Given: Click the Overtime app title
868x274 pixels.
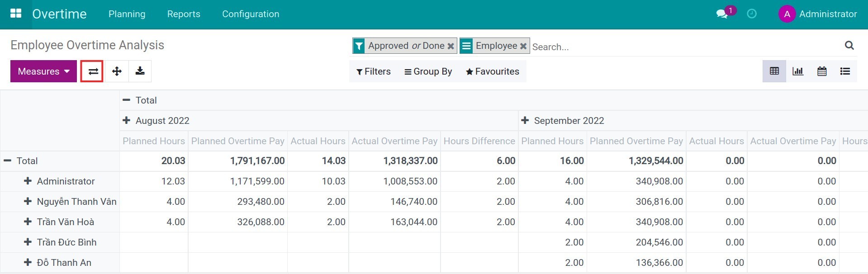Looking at the screenshot, I should [59, 14].
